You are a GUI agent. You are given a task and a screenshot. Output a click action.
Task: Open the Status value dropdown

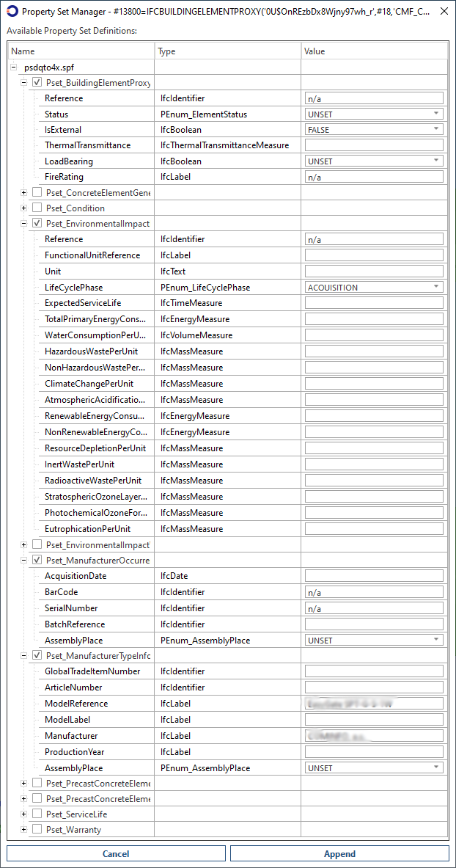click(436, 114)
